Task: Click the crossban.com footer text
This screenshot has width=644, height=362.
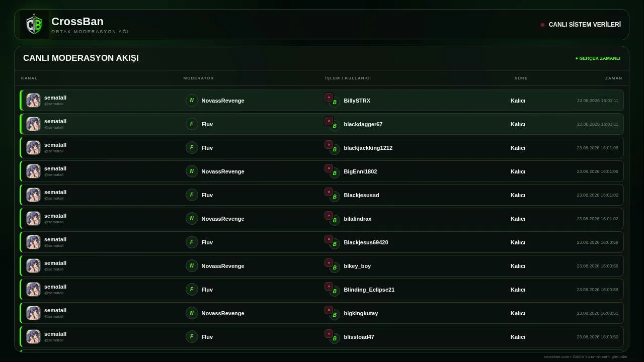Action: (x=586, y=356)
